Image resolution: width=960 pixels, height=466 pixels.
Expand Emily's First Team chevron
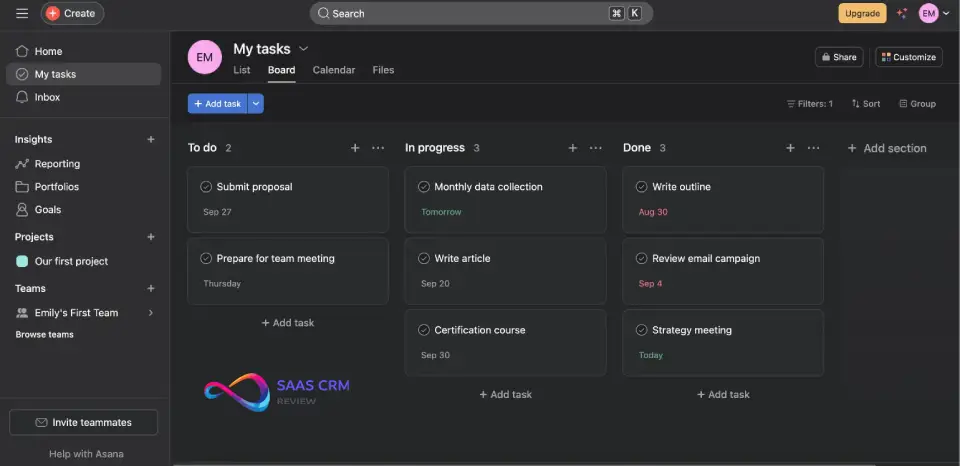[151, 313]
